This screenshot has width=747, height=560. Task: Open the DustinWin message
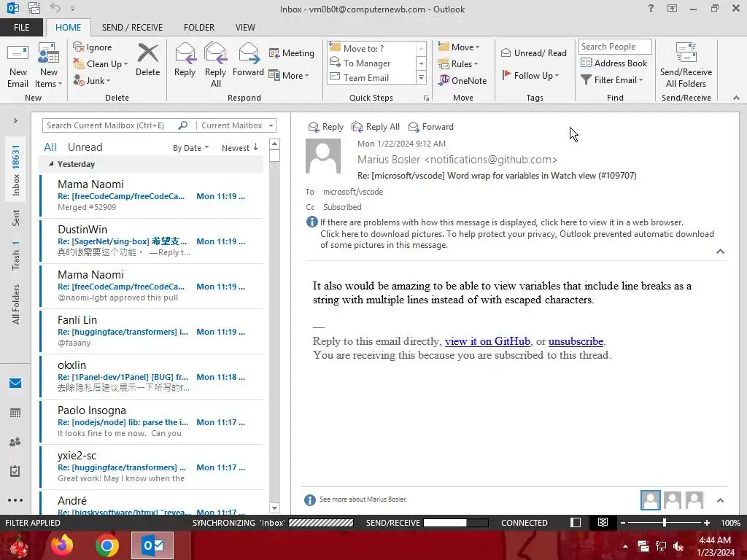coord(152,241)
